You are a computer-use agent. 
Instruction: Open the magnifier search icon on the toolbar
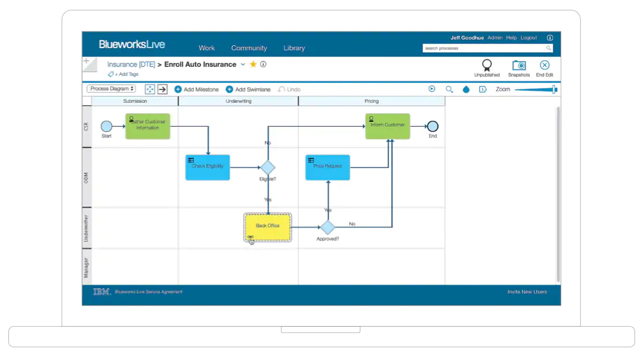pos(449,89)
